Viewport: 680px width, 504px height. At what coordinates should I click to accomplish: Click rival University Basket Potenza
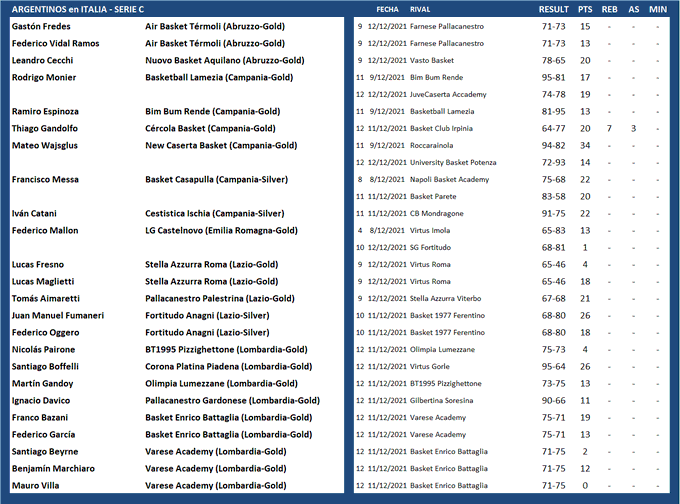tap(453, 163)
